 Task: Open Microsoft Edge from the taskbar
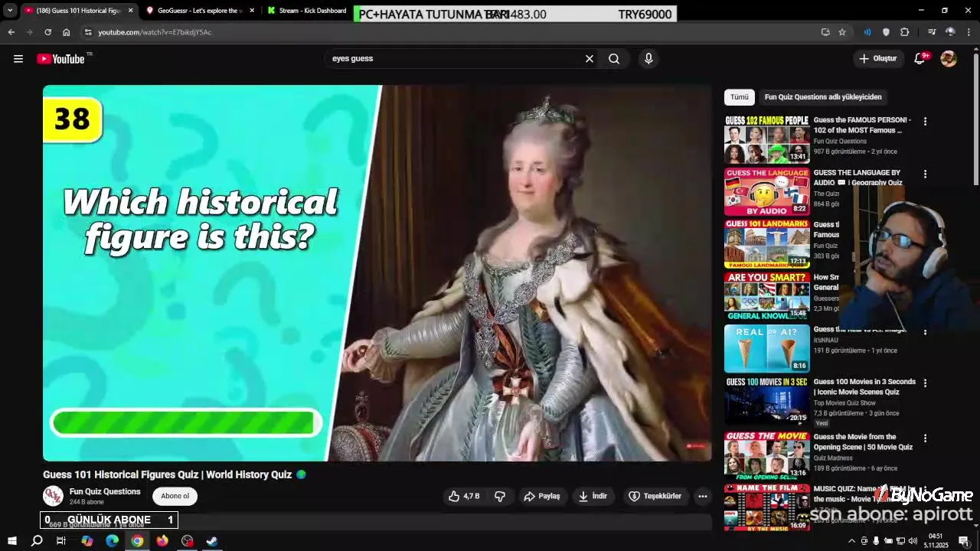112,541
